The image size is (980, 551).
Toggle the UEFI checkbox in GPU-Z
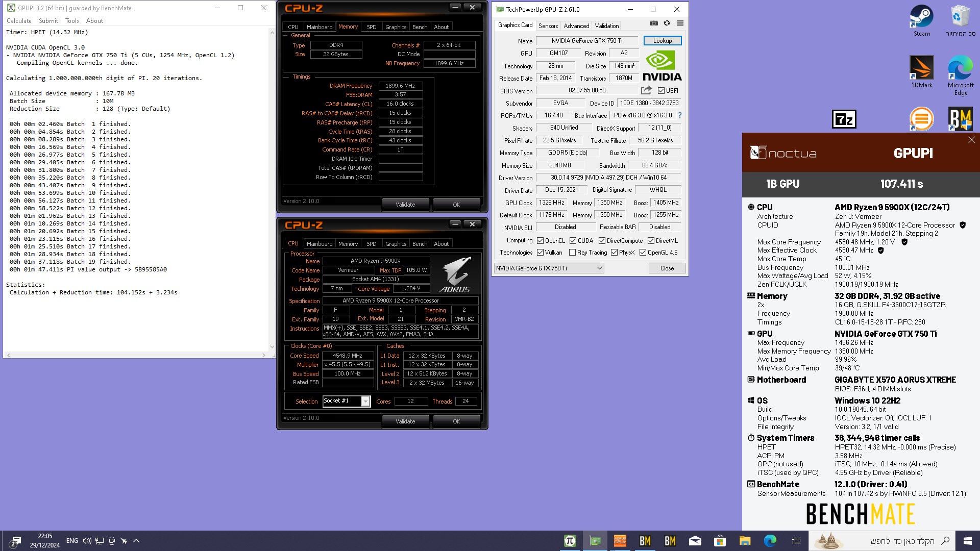tap(661, 91)
